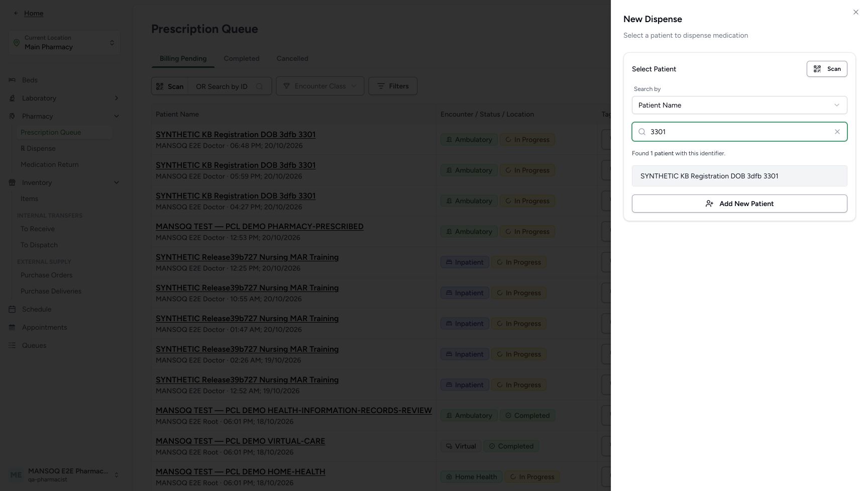868x491 pixels.
Task: Click Inpatient badge on 01:47 AM row
Action: click(465, 324)
